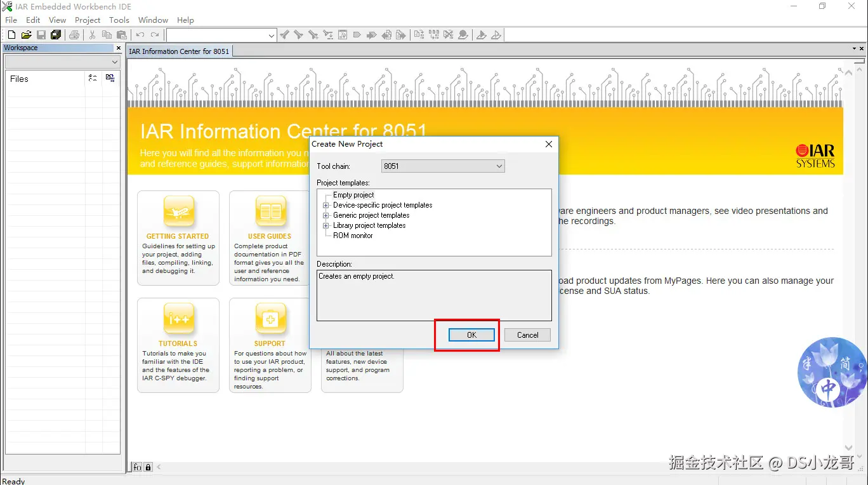Click the Go To line toolbar icon

pyautogui.click(x=343, y=35)
